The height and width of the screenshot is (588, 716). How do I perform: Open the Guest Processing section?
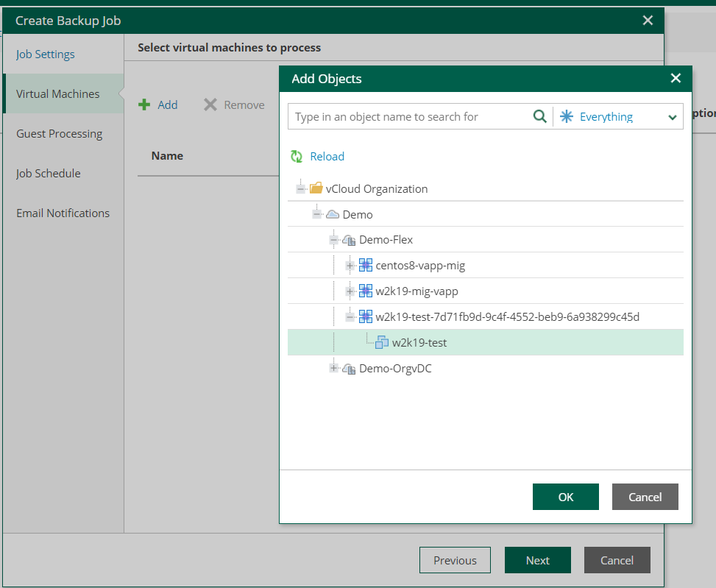(x=59, y=133)
